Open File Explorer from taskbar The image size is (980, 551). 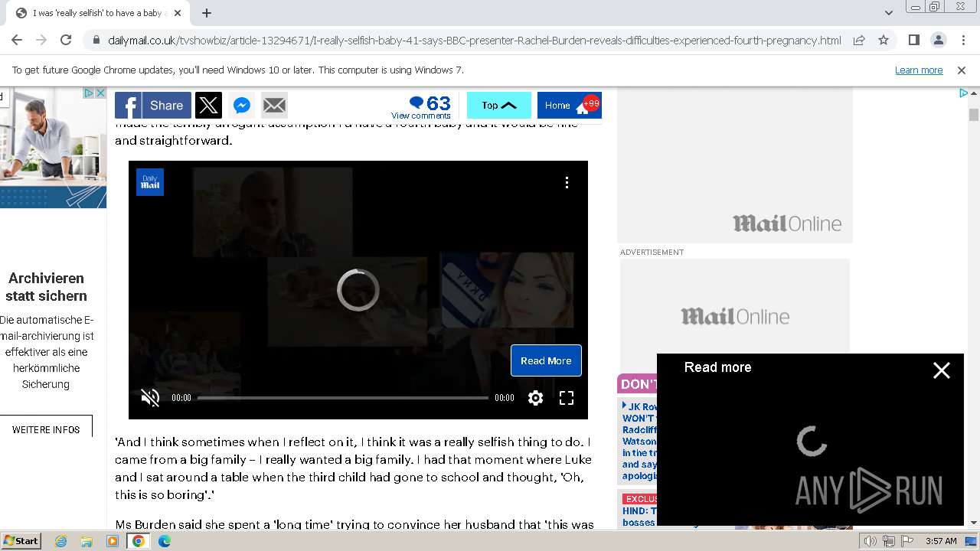(87, 541)
